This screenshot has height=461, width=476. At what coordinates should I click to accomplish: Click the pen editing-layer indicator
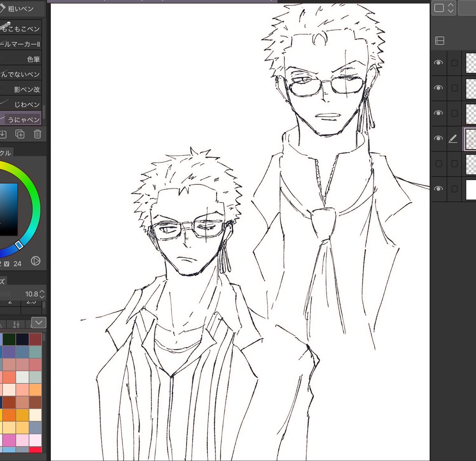(x=453, y=138)
